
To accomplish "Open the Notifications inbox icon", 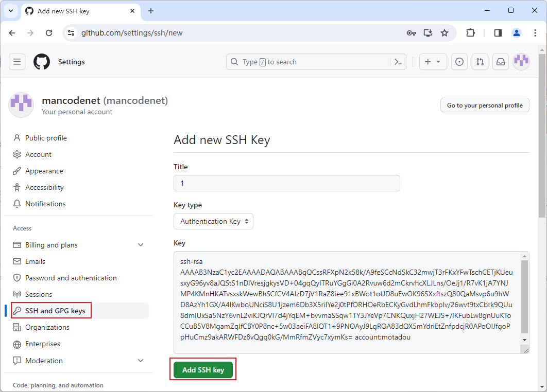I will pyautogui.click(x=500, y=62).
